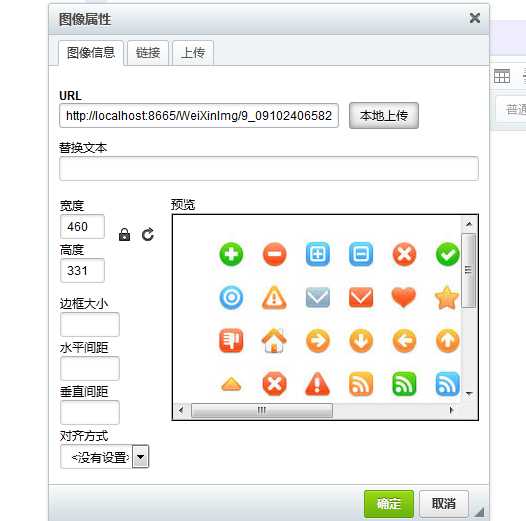
Task: Click the dialog resize grip corner
Action: (x=479, y=512)
